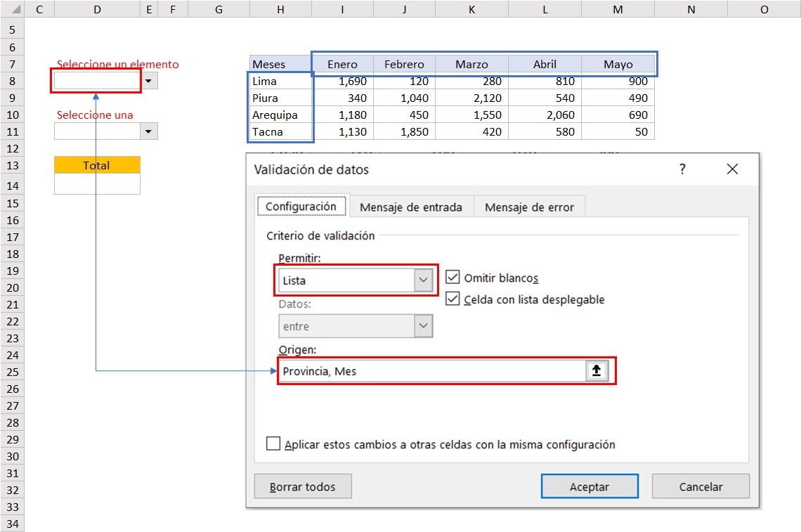
Task: Open the dropdown under Seleccione un elemento
Action: coord(150,80)
